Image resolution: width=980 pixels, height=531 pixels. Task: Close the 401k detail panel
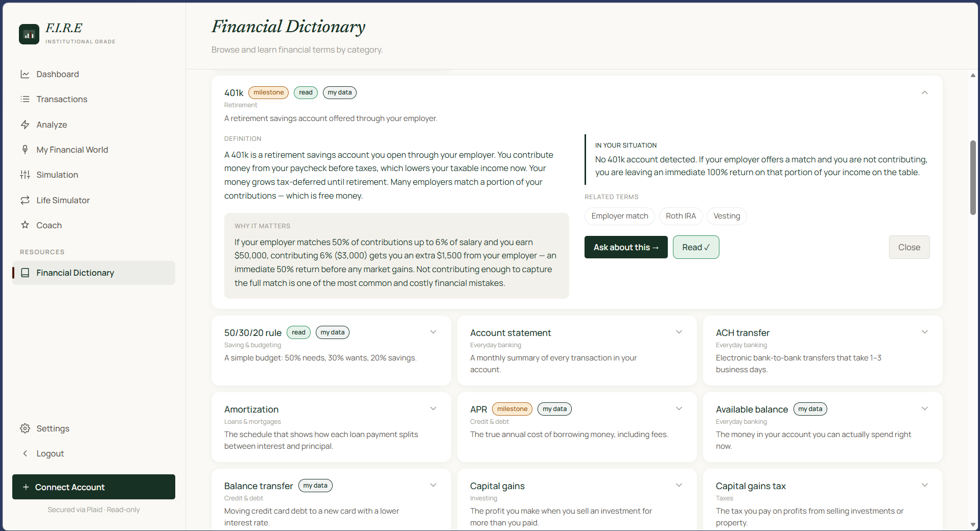pos(909,247)
